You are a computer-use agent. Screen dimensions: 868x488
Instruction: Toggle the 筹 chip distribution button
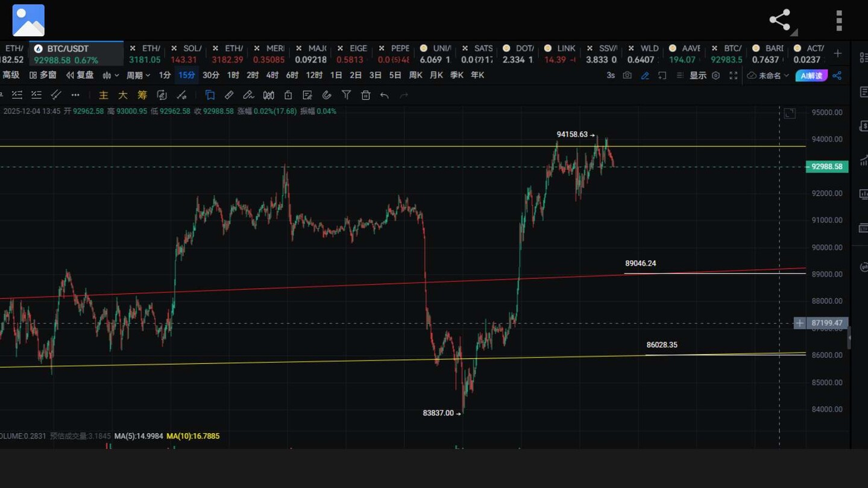142,95
